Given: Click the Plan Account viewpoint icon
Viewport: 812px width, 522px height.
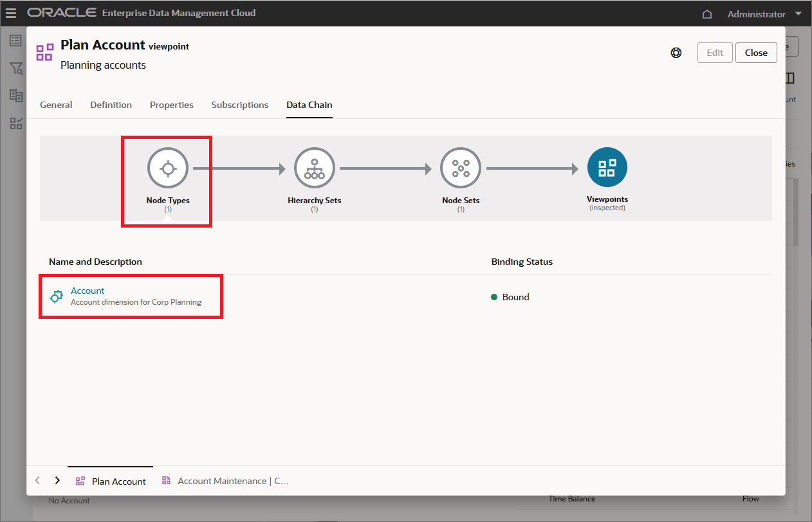Looking at the screenshot, I should point(44,53).
